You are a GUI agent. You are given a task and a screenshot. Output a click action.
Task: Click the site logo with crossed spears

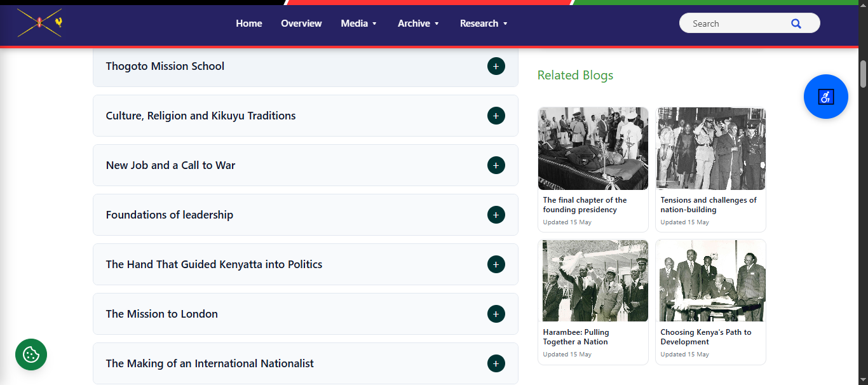[x=40, y=23]
